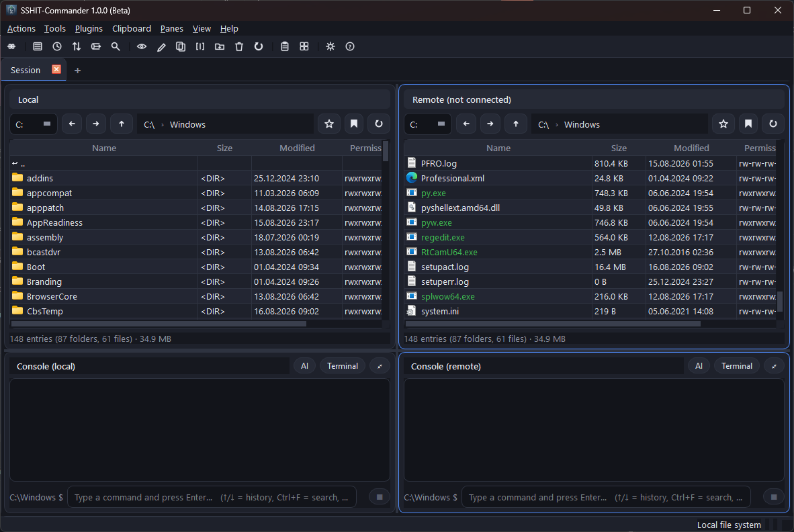Expand the remote console panel

[775, 366]
